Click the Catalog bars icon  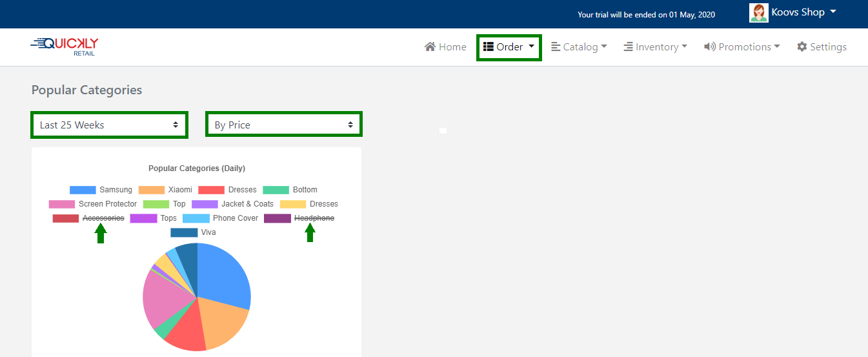(556, 46)
